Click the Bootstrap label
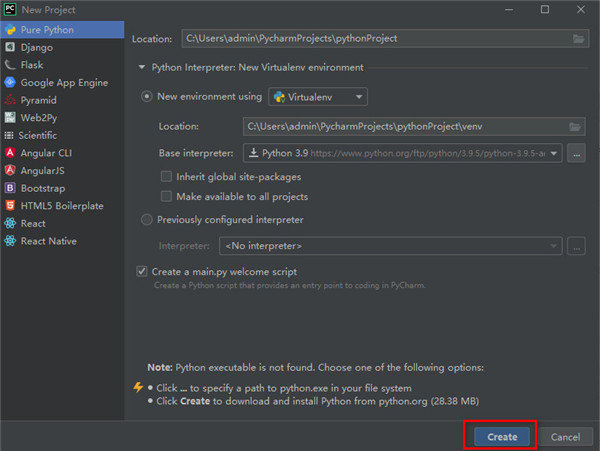The image size is (600, 451). (43, 188)
